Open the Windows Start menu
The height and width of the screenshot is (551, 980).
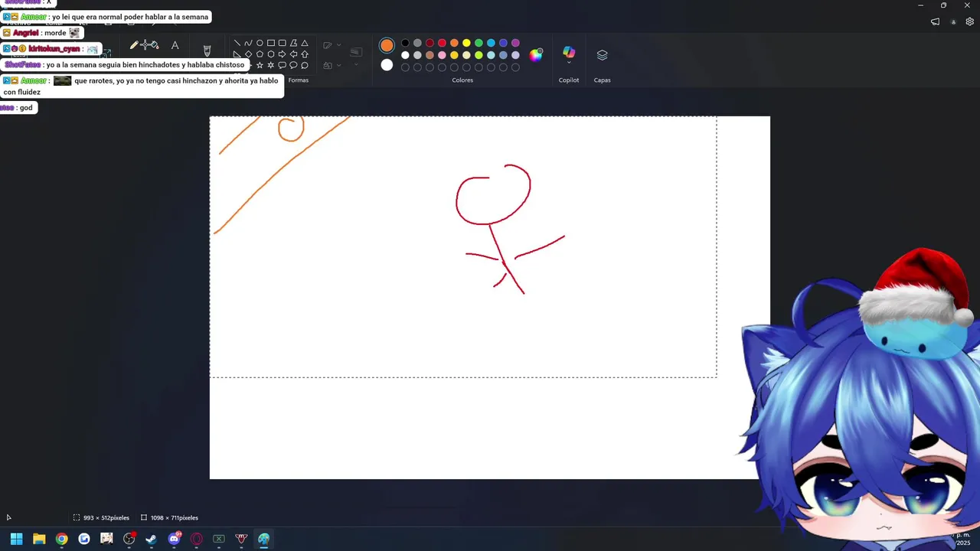(16, 539)
